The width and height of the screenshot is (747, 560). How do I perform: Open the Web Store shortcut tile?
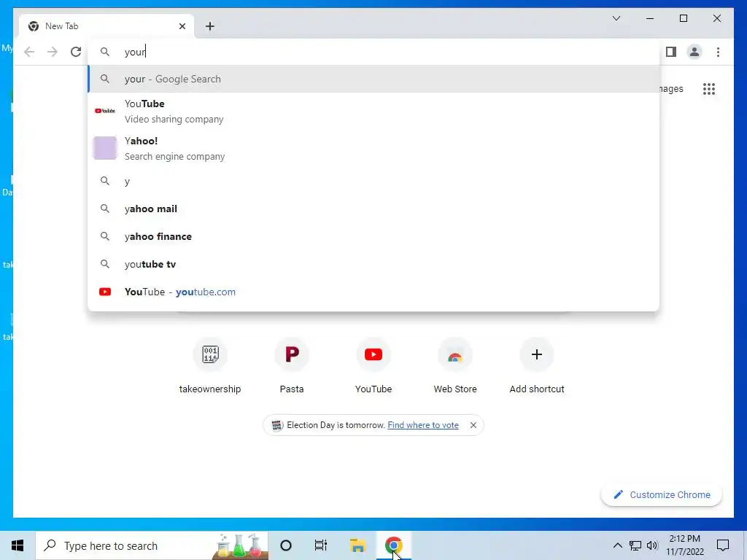pyautogui.click(x=455, y=366)
